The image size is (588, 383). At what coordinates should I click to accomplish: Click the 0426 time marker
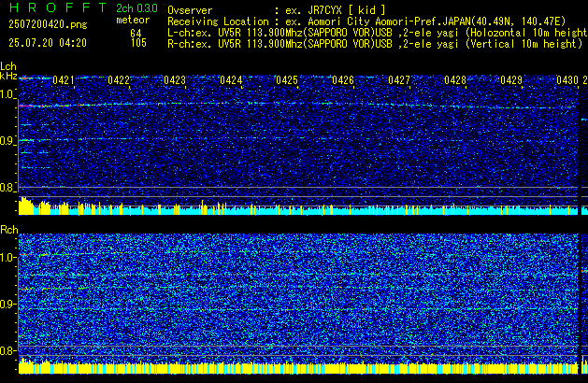click(x=343, y=80)
